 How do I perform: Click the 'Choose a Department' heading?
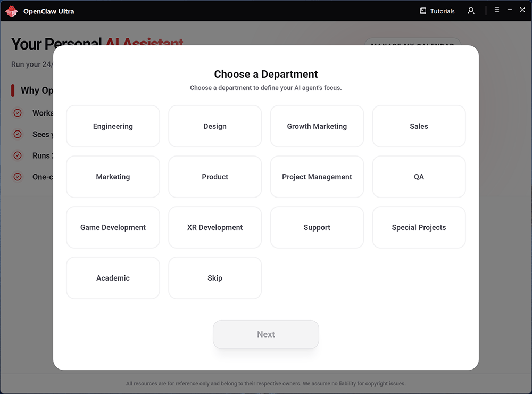pos(266,74)
